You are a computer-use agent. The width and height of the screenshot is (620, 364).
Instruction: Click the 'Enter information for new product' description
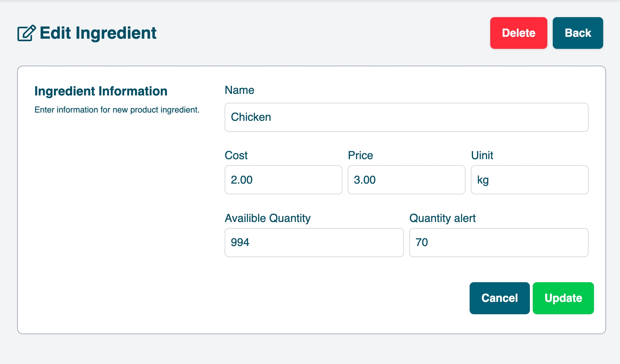click(117, 110)
